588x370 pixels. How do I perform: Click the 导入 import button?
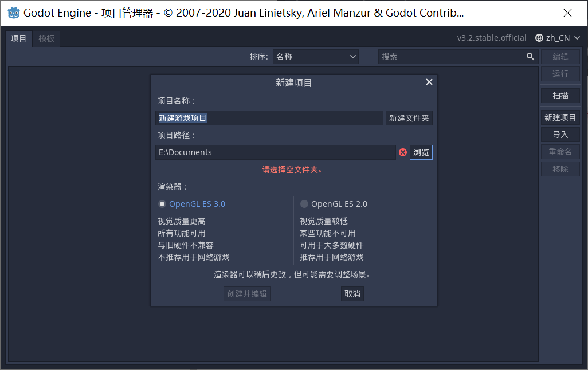560,135
